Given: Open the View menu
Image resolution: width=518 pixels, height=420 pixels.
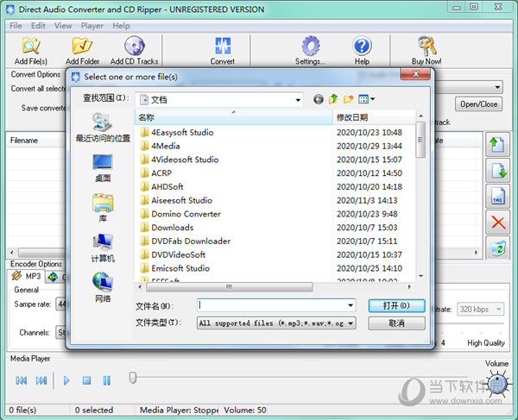Looking at the screenshot, I should pyautogui.click(x=63, y=26).
